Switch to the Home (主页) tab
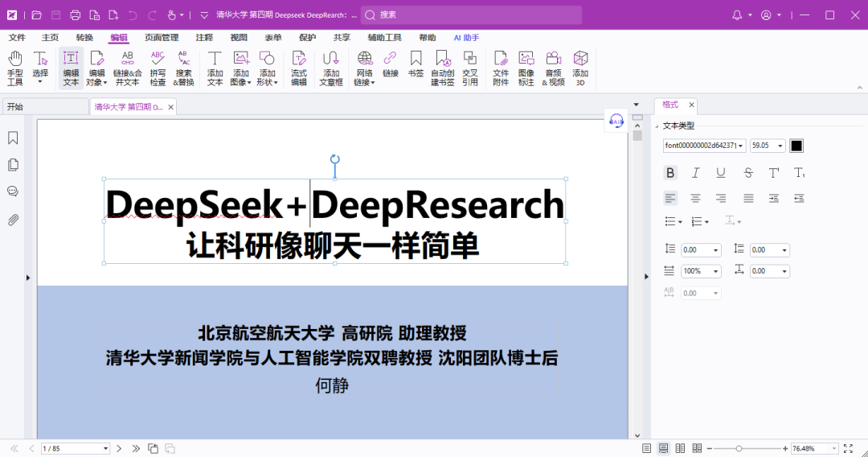Screen dimensions: 868x457 (50, 38)
